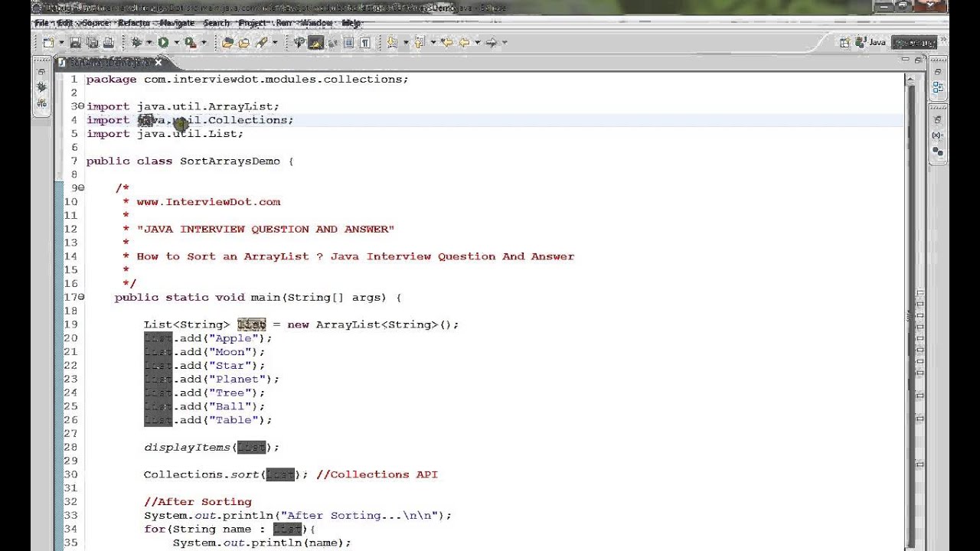Restore the left minimized view stack

[41, 72]
